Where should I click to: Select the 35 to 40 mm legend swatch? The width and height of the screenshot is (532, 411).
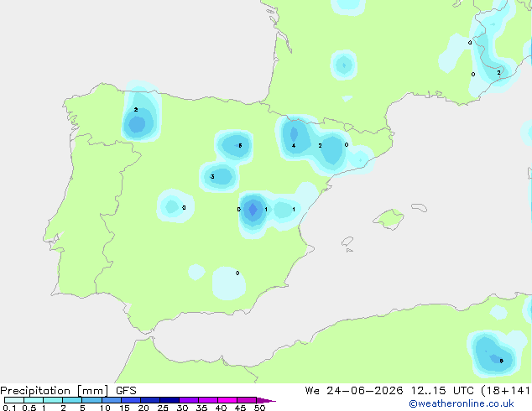[207, 400]
